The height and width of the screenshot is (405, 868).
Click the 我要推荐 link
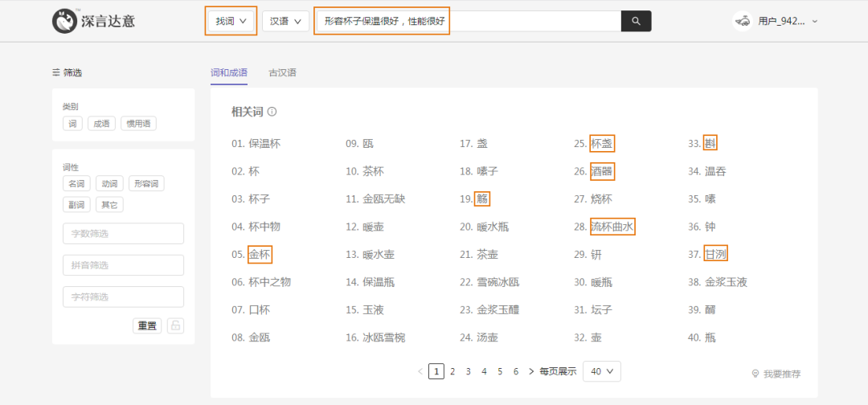782,374
